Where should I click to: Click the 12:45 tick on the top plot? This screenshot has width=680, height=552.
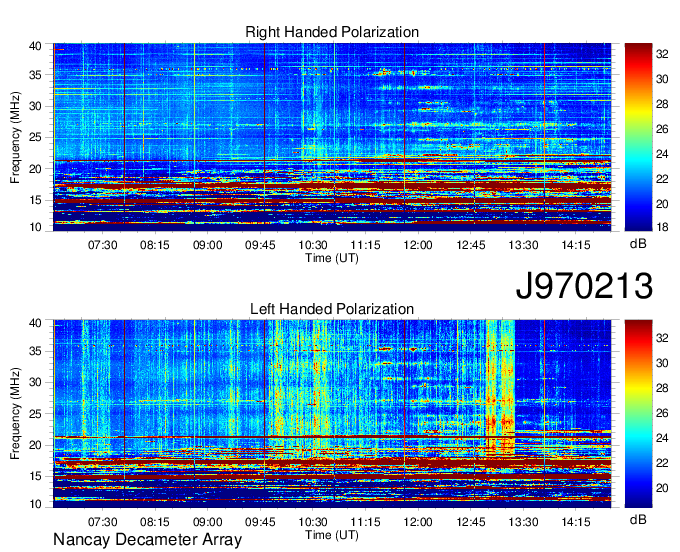pos(471,245)
